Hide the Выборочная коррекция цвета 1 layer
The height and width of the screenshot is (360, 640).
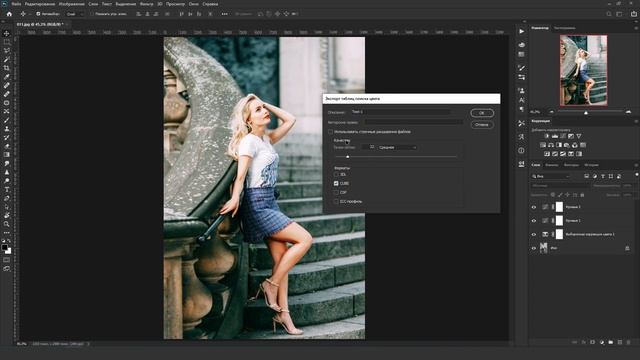[533, 234]
